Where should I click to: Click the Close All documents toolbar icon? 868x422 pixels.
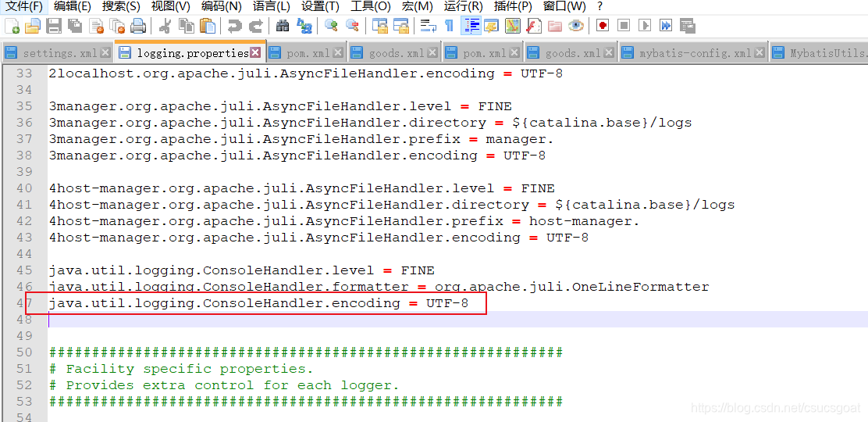tap(117, 26)
